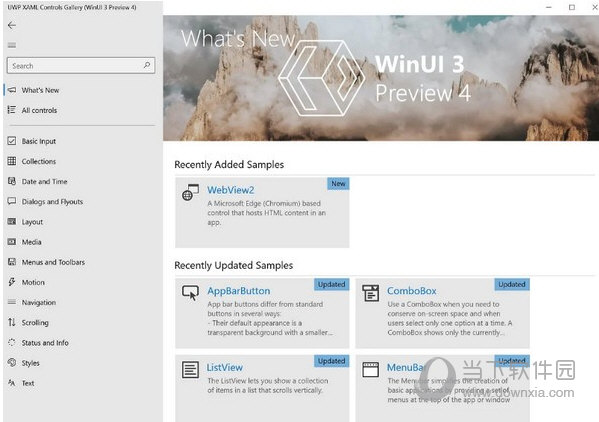
Task: Click the Motion lightning icon
Action: coord(12,282)
